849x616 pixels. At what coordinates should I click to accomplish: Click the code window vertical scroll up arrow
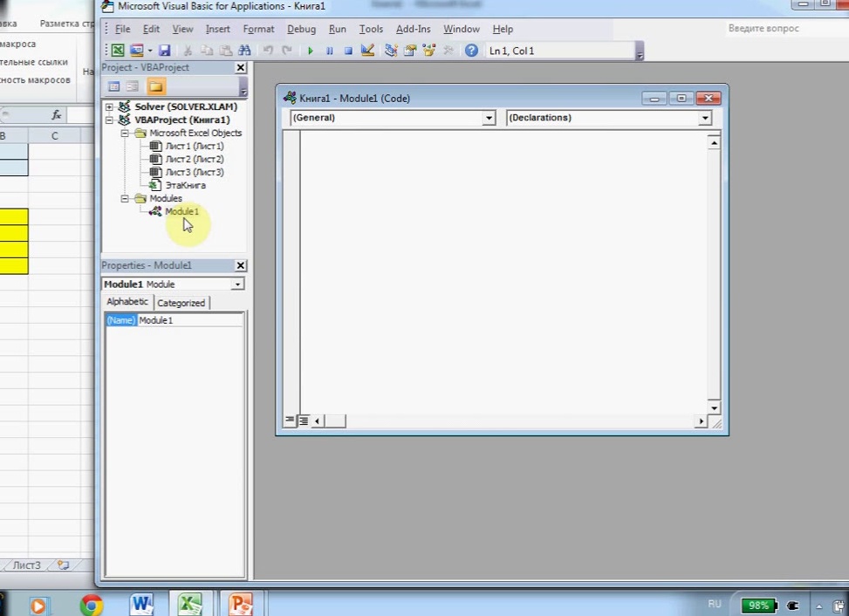pos(714,143)
